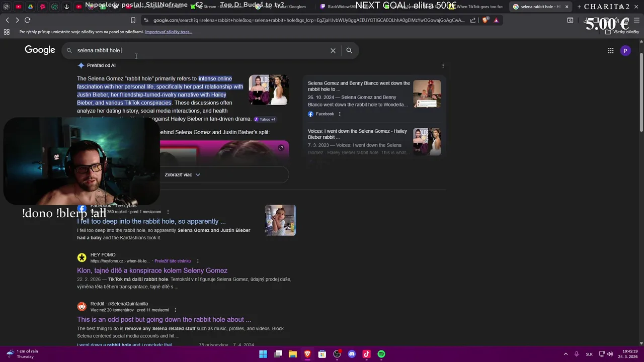Viewport: 644px width, 362px height.
Task: Click the microphone icon in system tray
Action: (577, 354)
